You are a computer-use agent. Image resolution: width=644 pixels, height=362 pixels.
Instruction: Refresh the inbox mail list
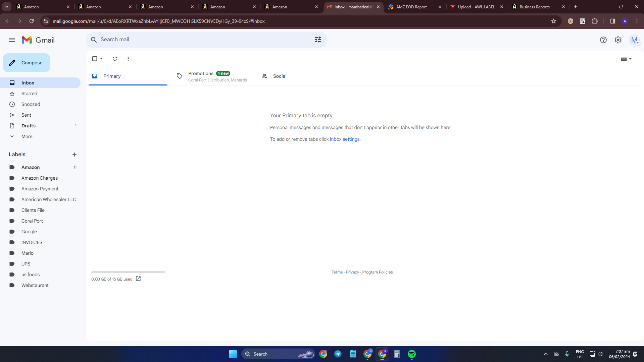tap(115, 59)
